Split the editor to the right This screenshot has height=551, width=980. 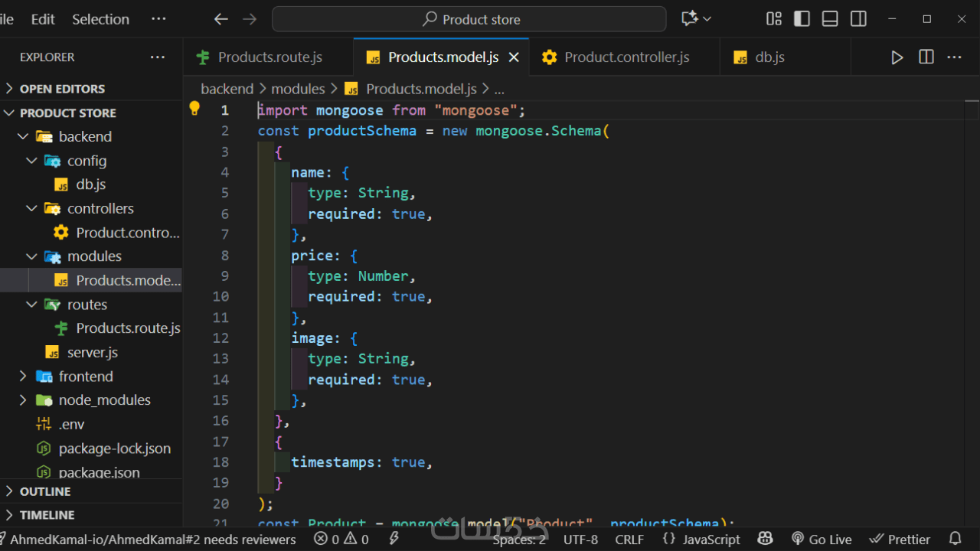926,57
